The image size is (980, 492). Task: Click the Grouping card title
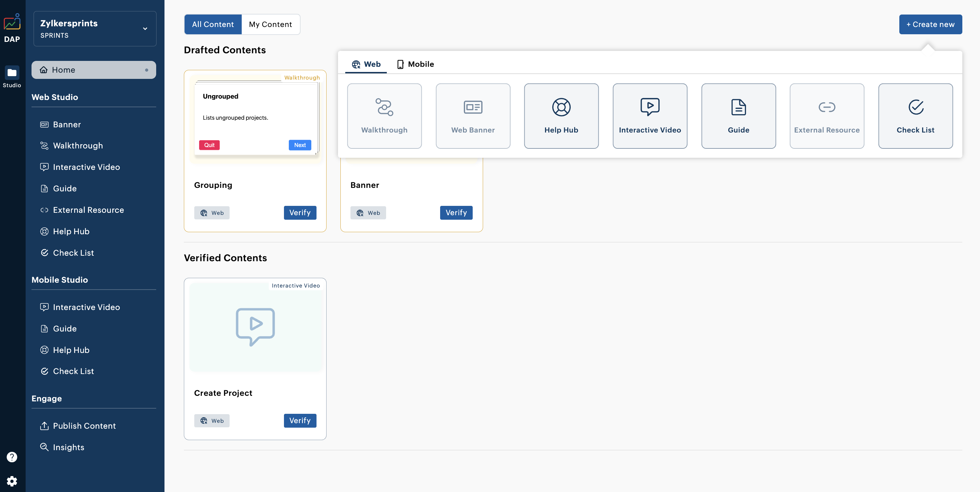(213, 185)
